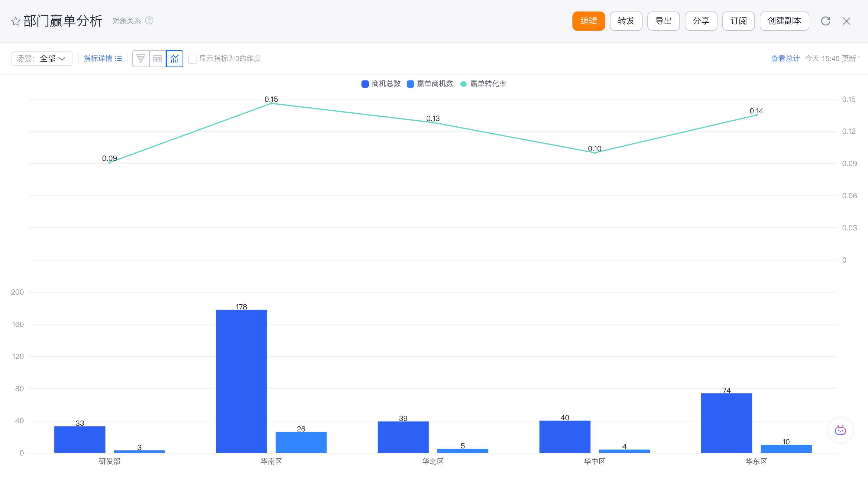This screenshot has width=868, height=477.
Task: Switch to funnel chart view icon
Action: click(141, 59)
